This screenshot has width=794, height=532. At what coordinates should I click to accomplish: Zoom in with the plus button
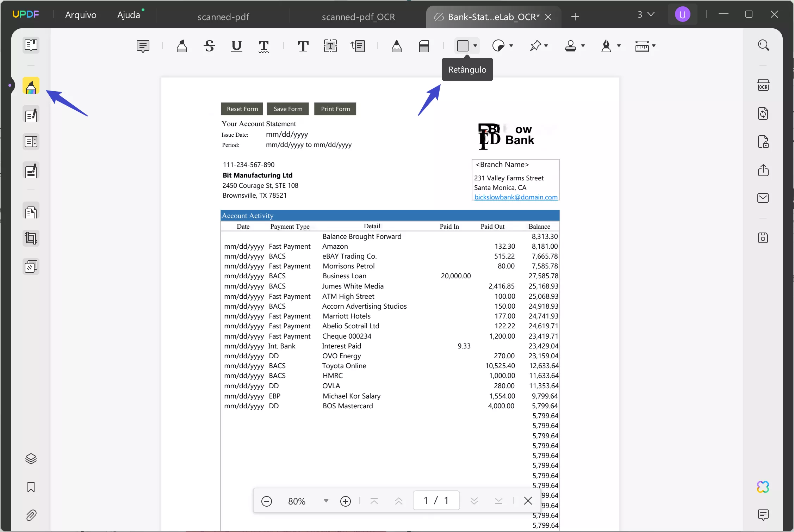tap(345, 501)
